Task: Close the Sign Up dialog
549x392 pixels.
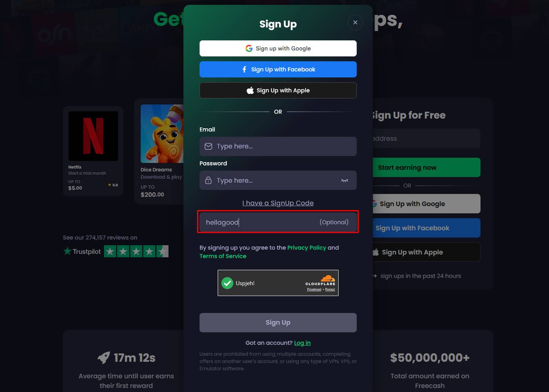Action: [355, 23]
